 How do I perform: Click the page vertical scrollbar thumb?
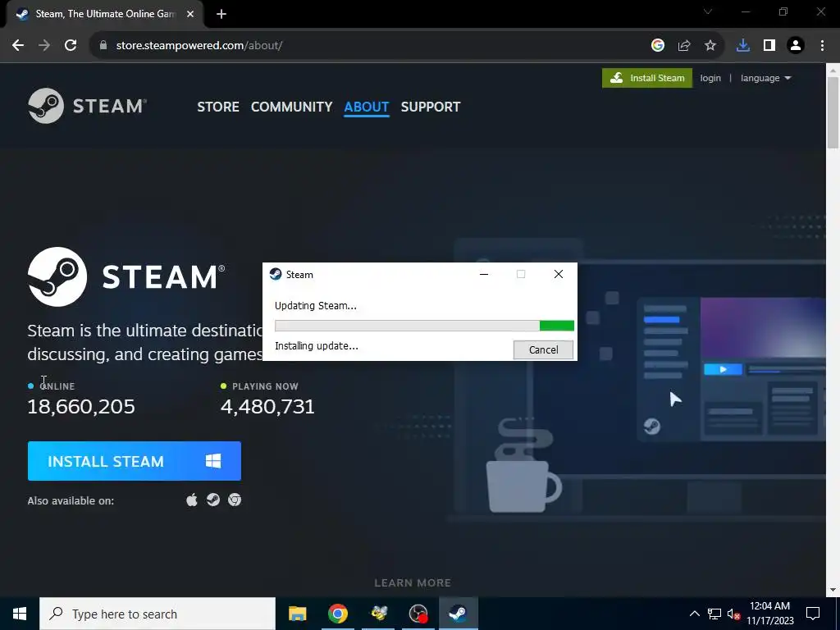tap(833, 112)
